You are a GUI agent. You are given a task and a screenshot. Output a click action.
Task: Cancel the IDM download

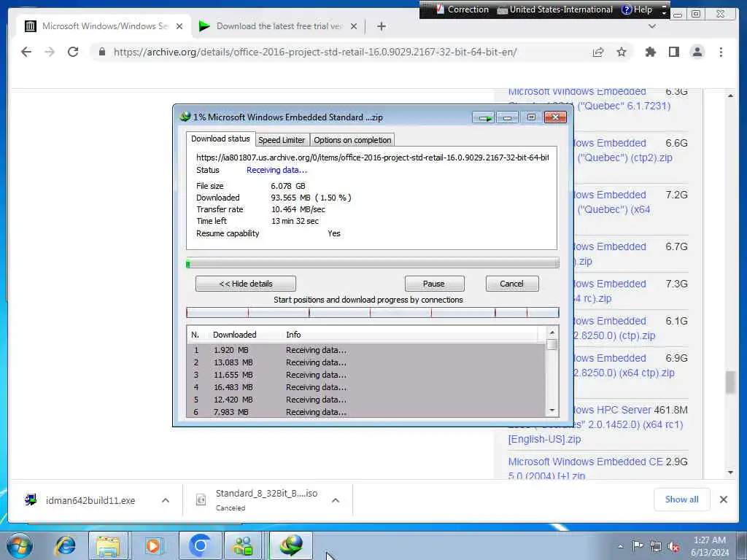[512, 284]
